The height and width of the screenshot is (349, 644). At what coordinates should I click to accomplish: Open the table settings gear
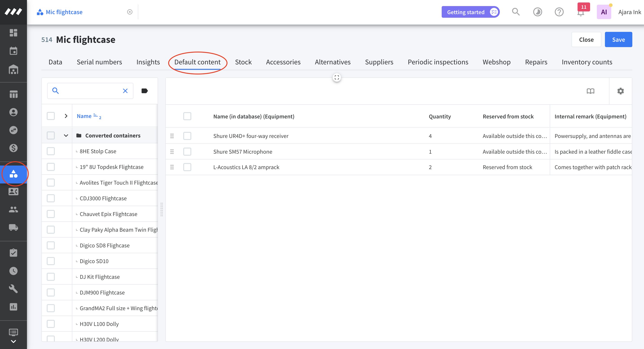(x=620, y=91)
